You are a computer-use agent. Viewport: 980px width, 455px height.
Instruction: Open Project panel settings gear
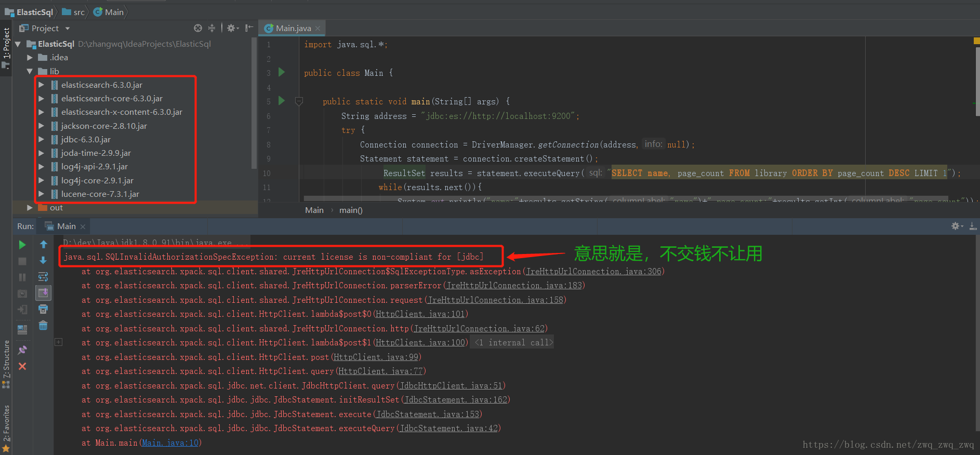click(232, 28)
